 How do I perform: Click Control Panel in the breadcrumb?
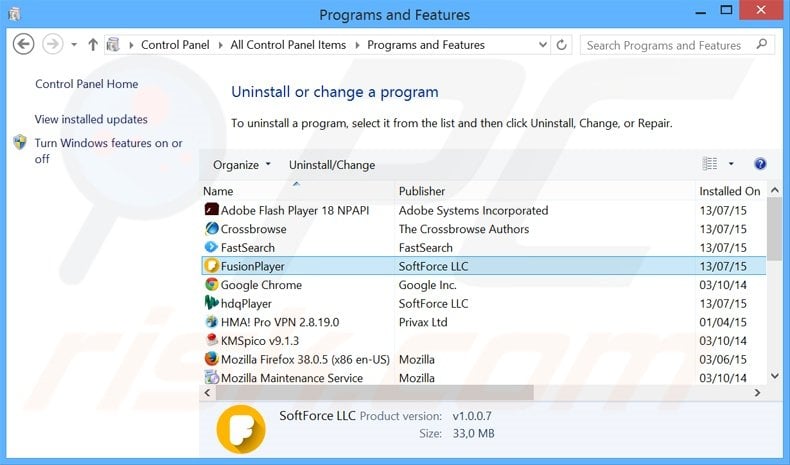[x=175, y=45]
